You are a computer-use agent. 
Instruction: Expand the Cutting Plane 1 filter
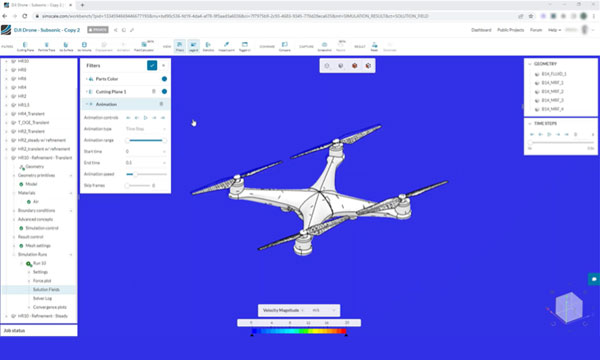(86, 91)
